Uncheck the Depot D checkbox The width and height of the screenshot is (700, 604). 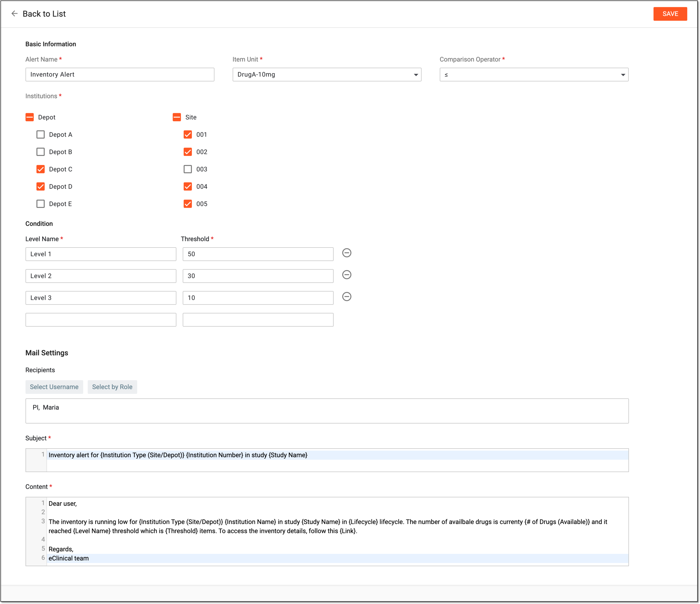41,186
